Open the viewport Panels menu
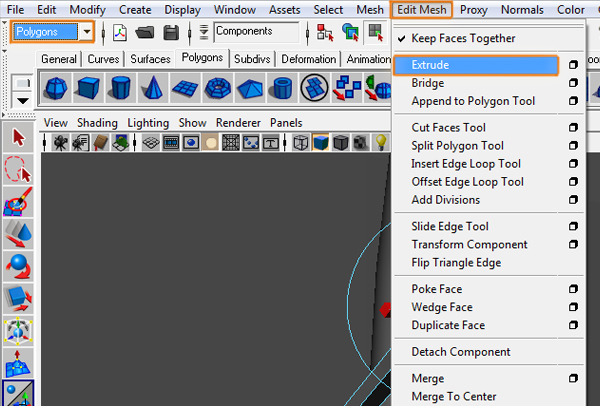The height and width of the screenshot is (406, 600). [286, 123]
